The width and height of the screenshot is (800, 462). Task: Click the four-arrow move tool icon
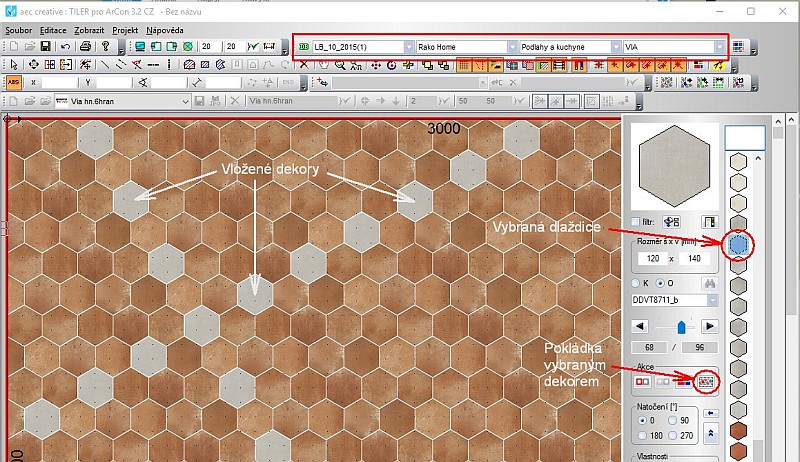34,65
